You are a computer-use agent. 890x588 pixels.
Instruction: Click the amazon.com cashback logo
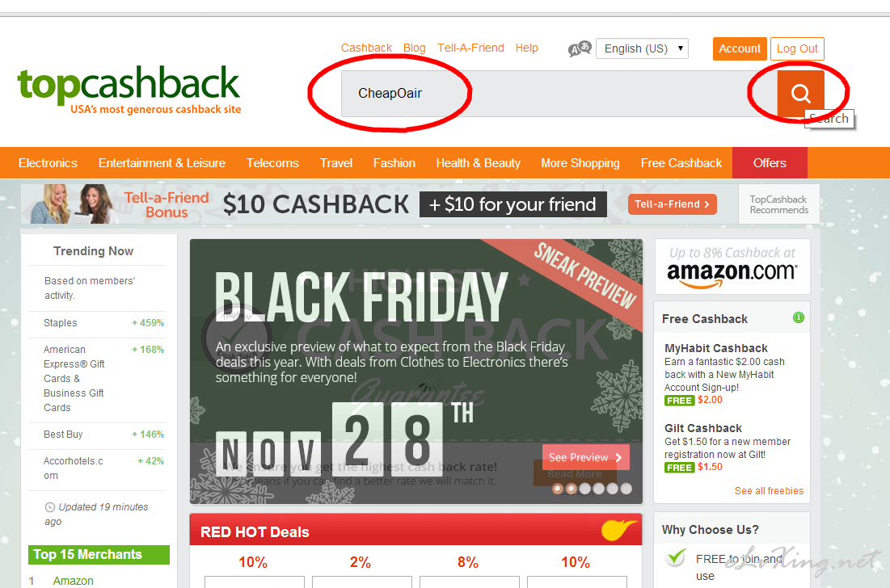pyautogui.click(x=732, y=267)
